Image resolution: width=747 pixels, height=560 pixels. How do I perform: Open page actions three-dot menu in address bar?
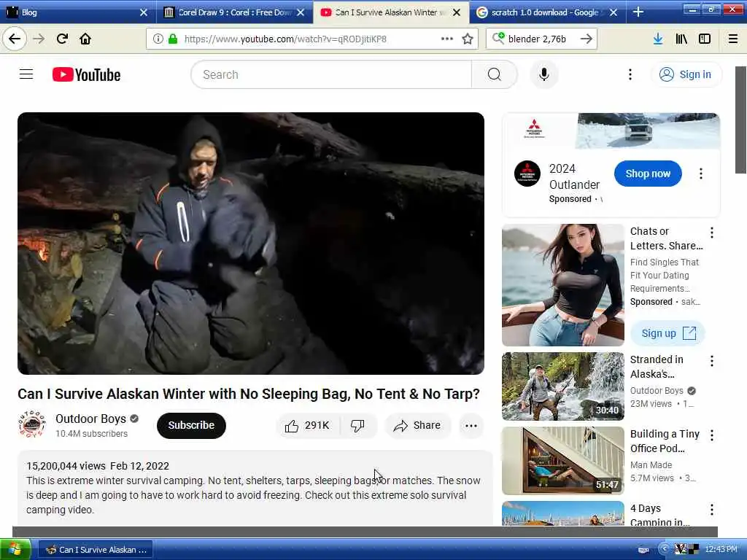[447, 39]
